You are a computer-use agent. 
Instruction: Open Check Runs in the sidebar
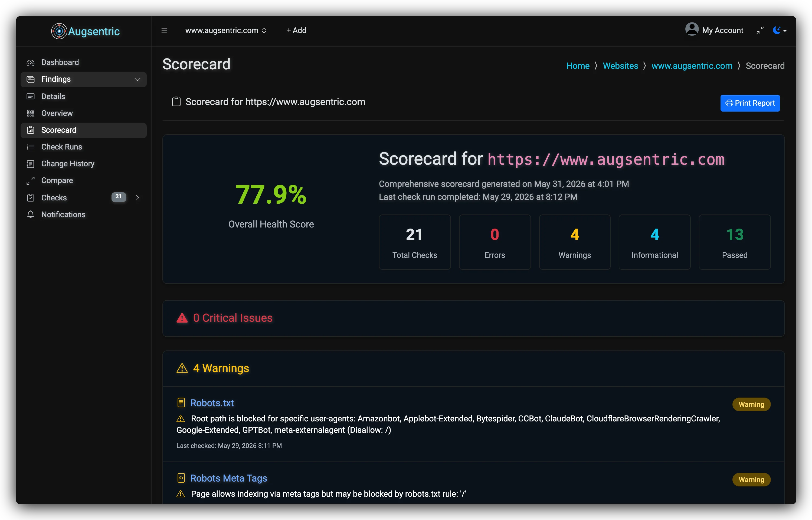pos(83,147)
